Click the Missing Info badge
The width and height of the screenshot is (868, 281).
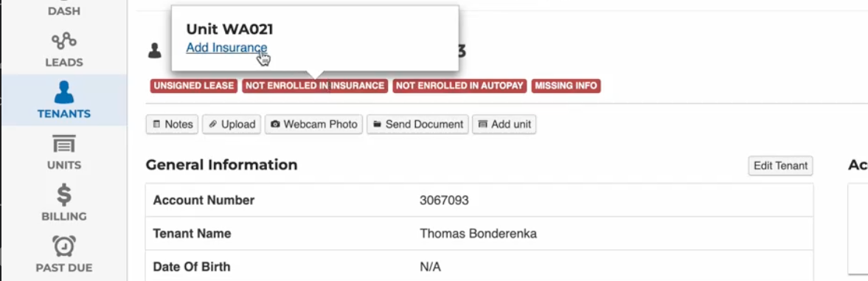[566, 86]
